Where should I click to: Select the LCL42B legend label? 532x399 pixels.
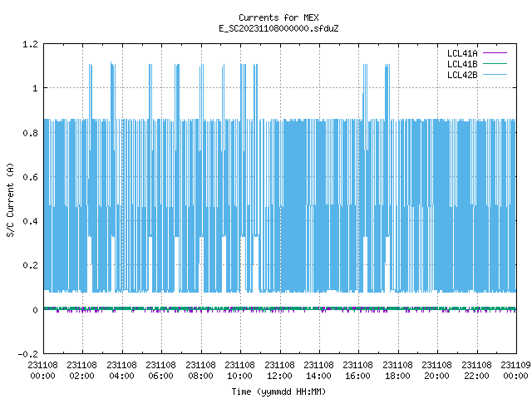coord(462,75)
